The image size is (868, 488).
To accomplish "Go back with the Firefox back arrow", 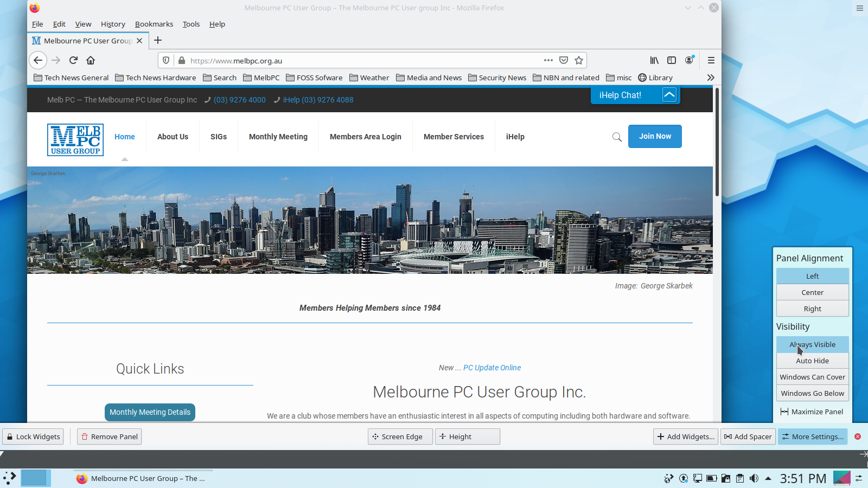I will click(x=38, y=60).
